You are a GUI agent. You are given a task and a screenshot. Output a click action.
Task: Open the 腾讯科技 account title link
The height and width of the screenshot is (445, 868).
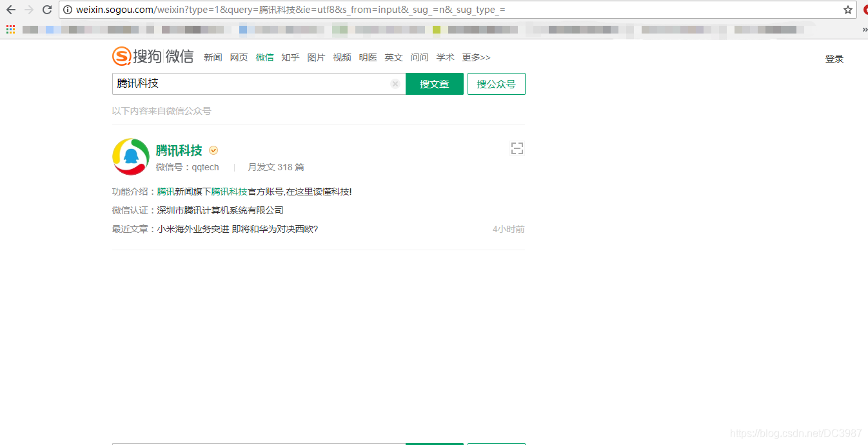[179, 150]
